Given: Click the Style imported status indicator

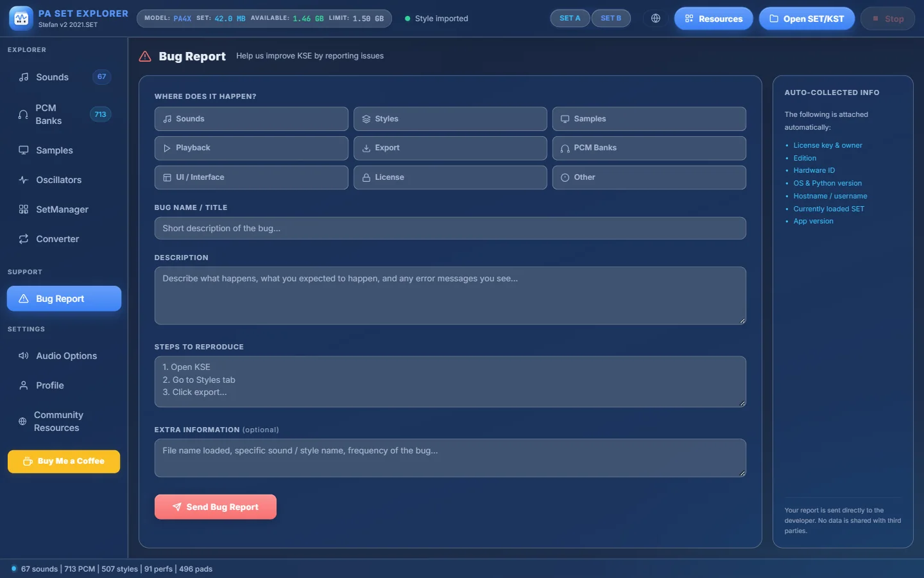Looking at the screenshot, I should [x=436, y=19].
